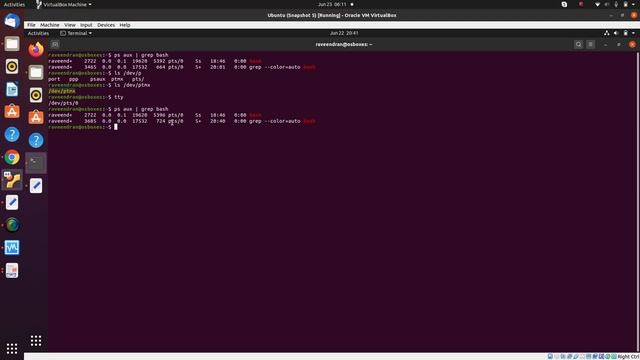
Task: Click the guest battery icon
Action: (x=625, y=33)
